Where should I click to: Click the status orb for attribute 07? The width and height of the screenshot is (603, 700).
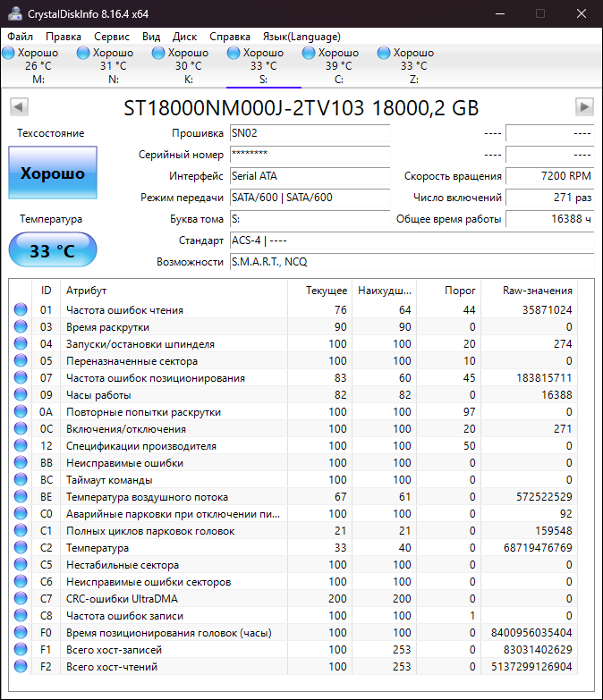coord(21,377)
